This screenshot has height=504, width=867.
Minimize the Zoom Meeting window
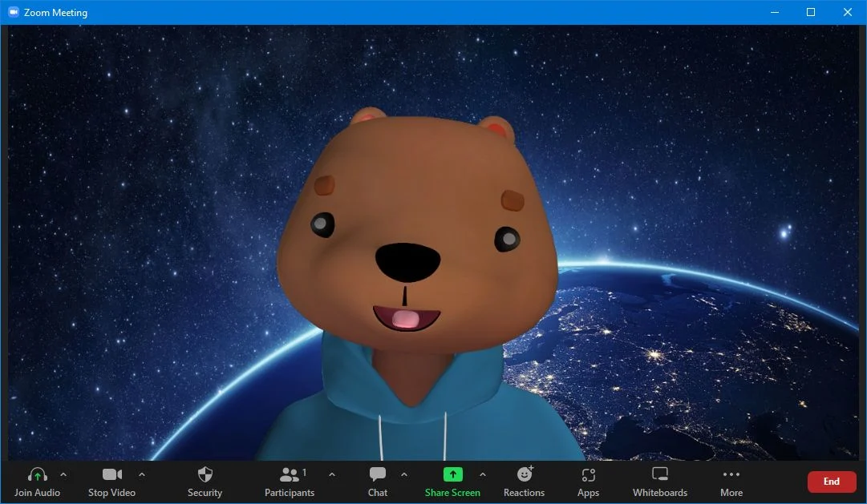coord(774,12)
